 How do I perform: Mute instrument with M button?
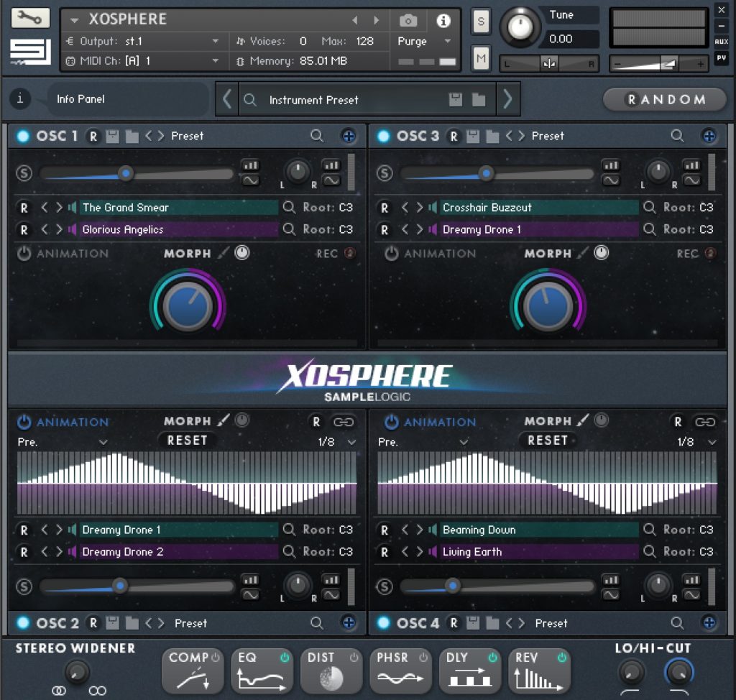[481, 58]
